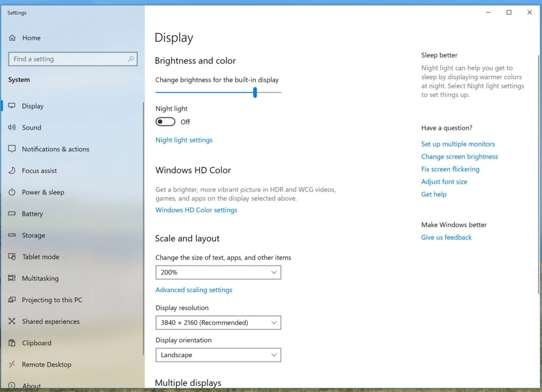Click the Focus assist moon icon
542x392 pixels.
(12, 170)
